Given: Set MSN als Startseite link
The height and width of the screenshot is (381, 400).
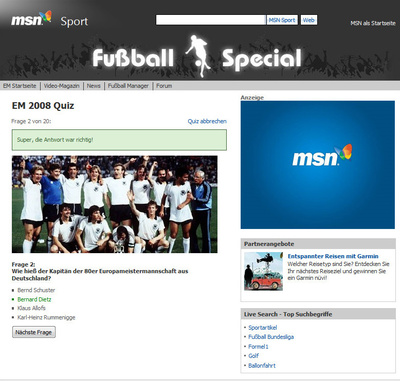Looking at the screenshot, I should pyautogui.click(x=373, y=23).
